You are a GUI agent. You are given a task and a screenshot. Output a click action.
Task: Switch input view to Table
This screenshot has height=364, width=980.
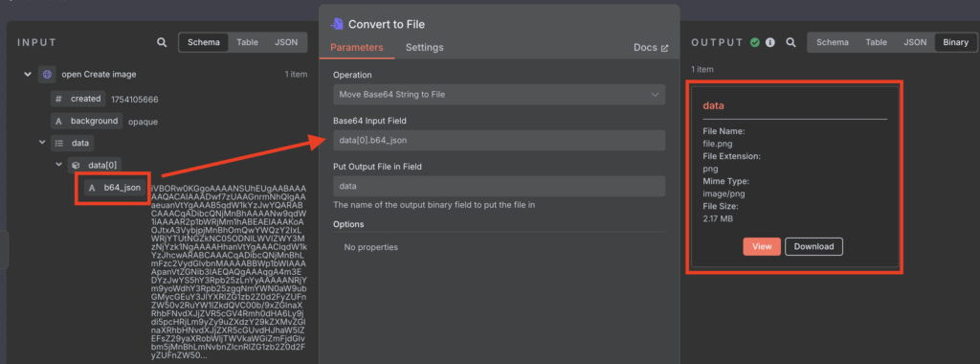247,42
